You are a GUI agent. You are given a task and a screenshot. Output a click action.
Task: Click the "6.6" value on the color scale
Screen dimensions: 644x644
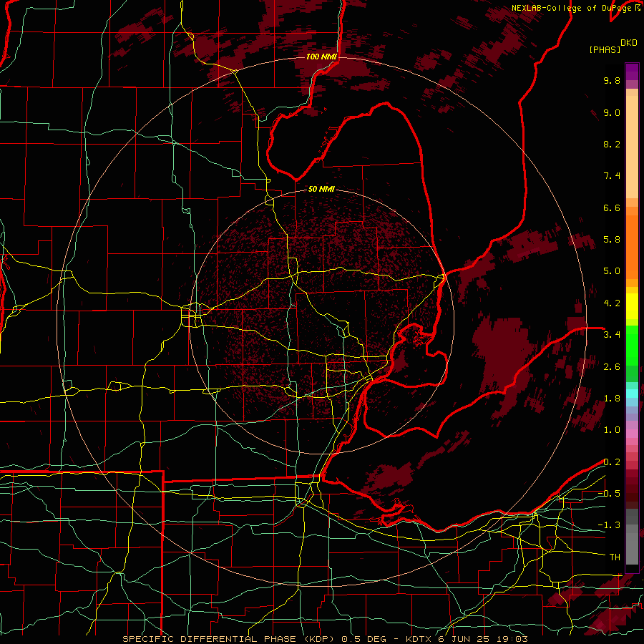click(612, 208)
